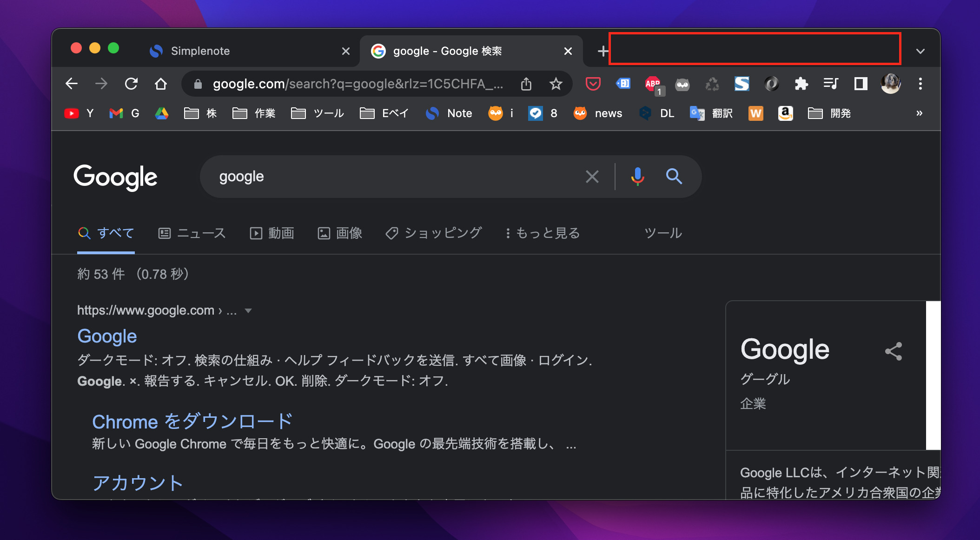Image resolution: width=980 pixels, height=540 pixels.
Task: Open the checkmark '8' bookmark
Action: 543,113
